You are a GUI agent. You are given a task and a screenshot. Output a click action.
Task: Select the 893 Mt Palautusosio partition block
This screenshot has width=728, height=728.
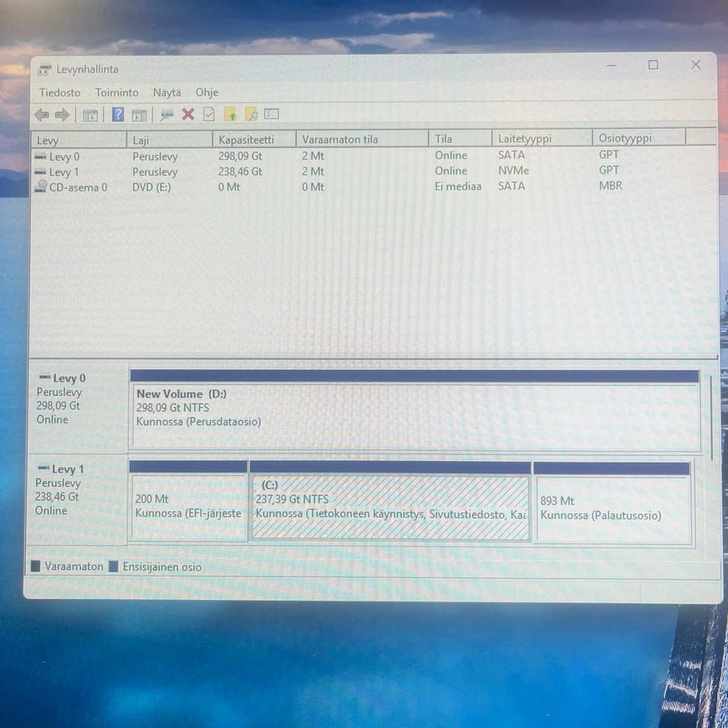tap(612, 503)
